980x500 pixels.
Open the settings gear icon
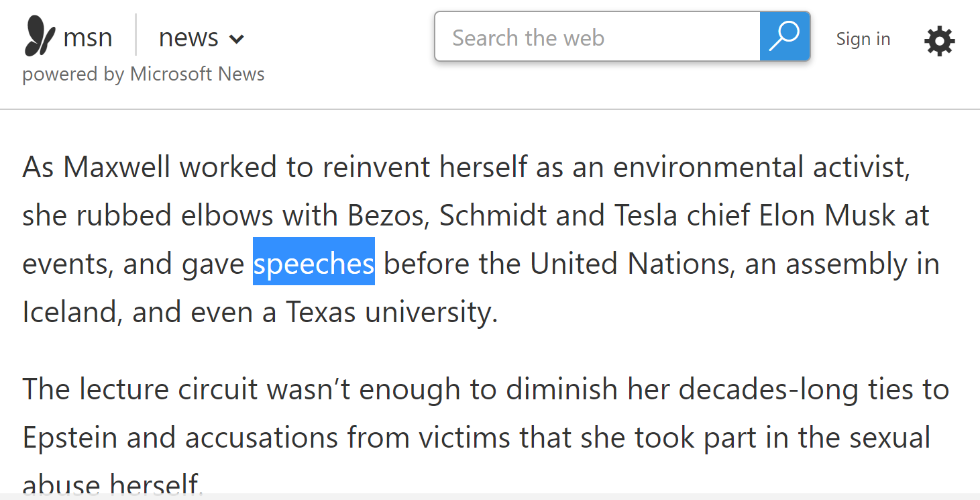click(x=939, y=42)
